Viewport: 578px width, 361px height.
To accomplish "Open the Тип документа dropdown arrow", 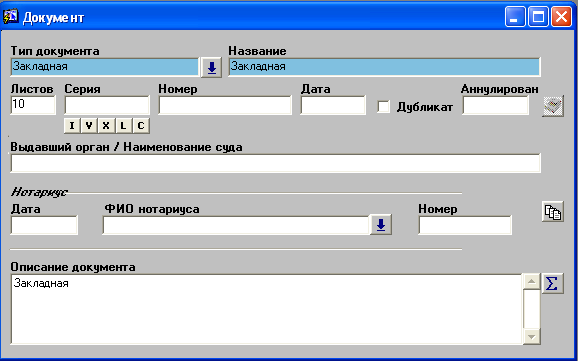I will [211, 67].
